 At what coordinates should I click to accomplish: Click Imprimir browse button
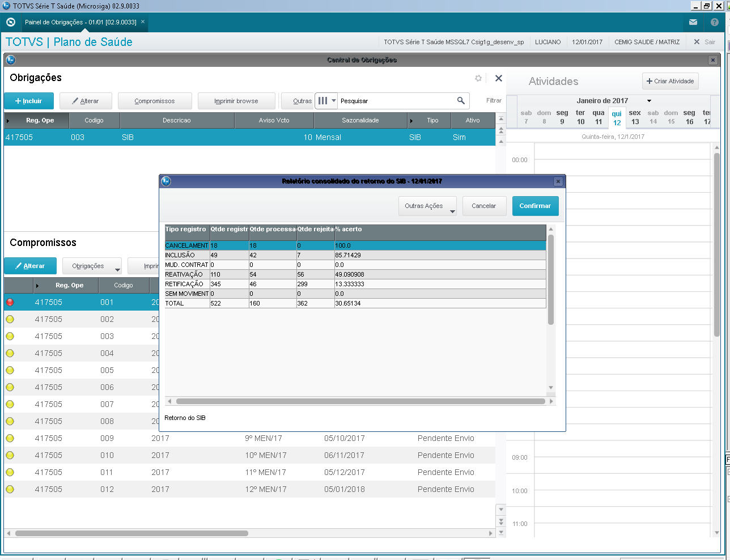coord(236,101)
